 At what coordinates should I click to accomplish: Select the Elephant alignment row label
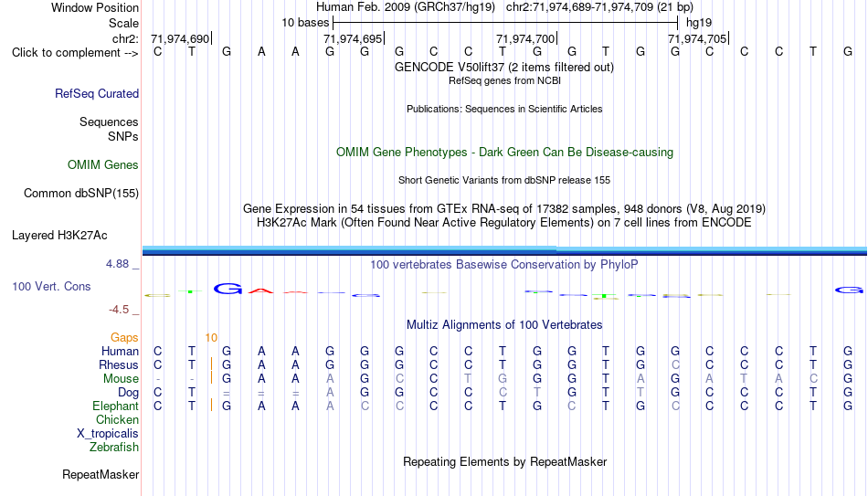point(115,406)
